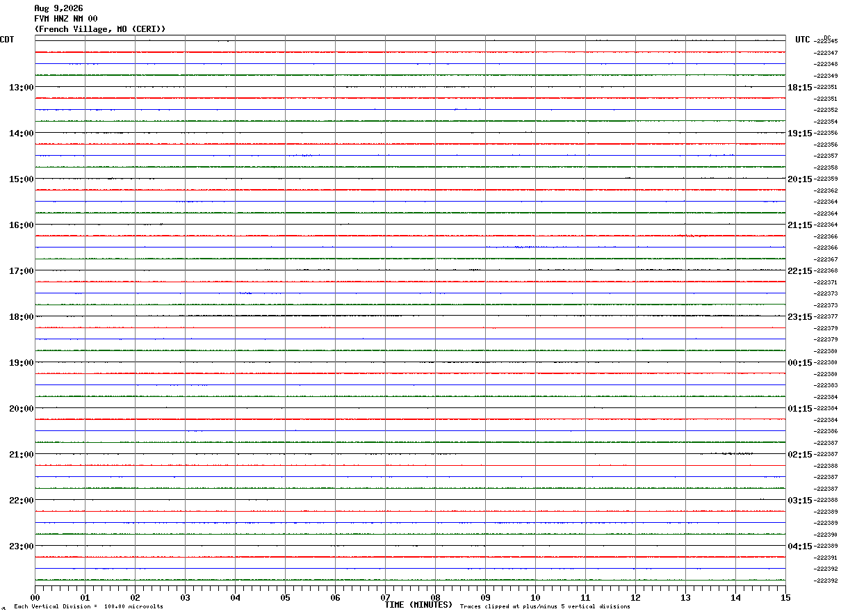Click minute 11 on the time axis
This screenshot has width=841, height=616.
pyautogui.click(x=585, y=597)
